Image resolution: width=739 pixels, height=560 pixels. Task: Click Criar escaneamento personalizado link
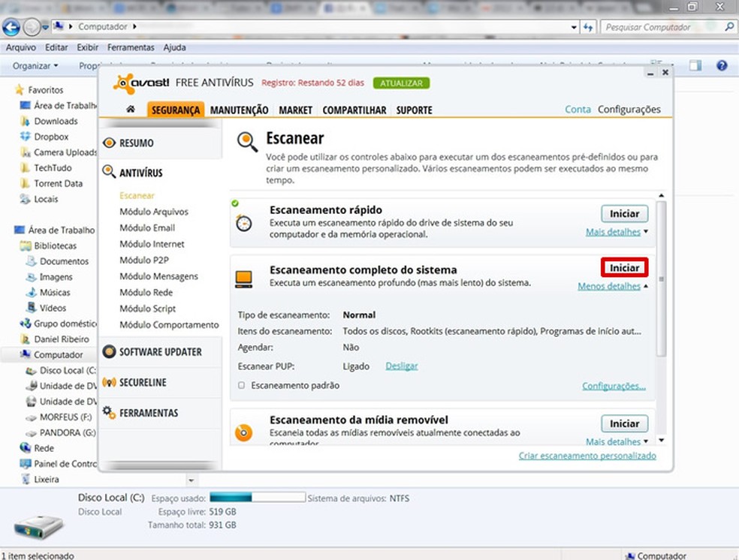tap(587, 456)
